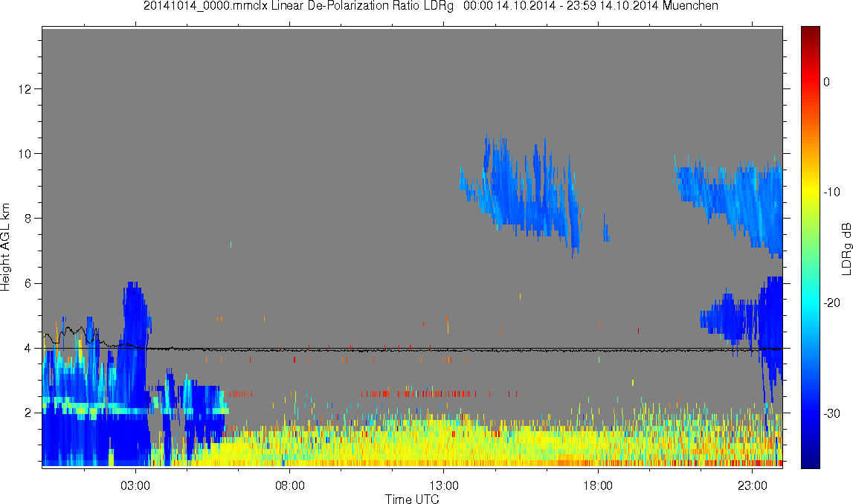Image resolution: width=853 pixels, height=504 pixels.
Task: Click the colorbar value -20
Action: click(x=831, y=303)
